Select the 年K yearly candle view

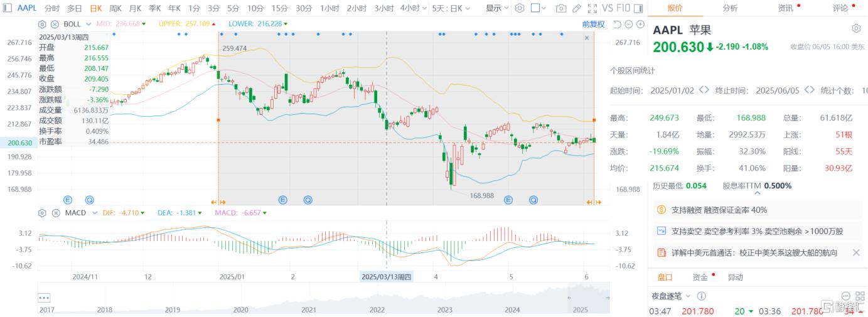174,8
